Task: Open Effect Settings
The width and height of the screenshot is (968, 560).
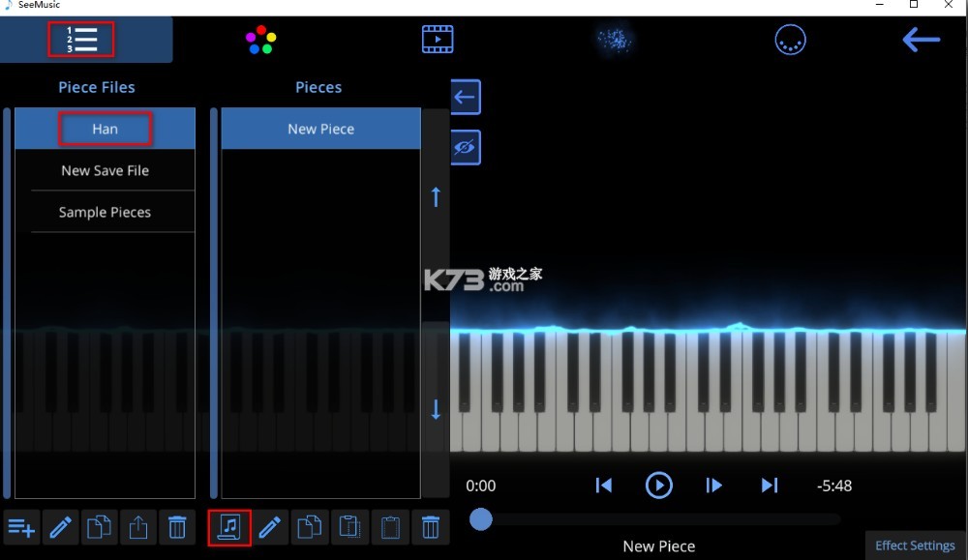Action: click(914, 545)
